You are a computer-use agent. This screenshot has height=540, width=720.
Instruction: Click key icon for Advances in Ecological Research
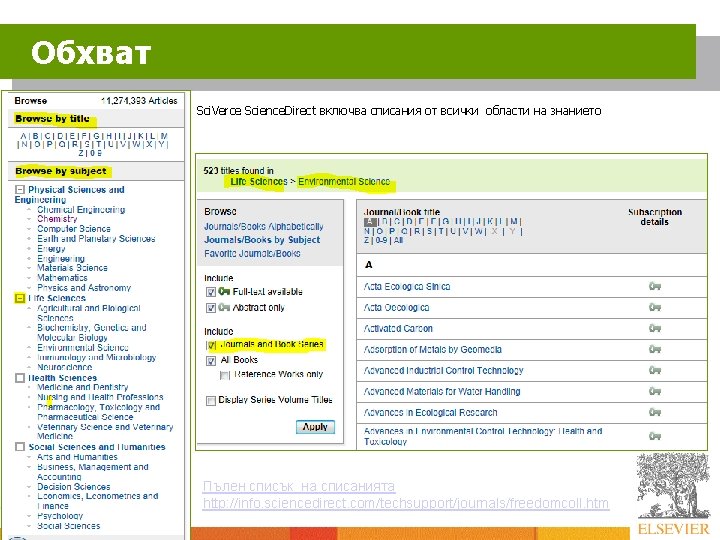[x=654, y=412]
